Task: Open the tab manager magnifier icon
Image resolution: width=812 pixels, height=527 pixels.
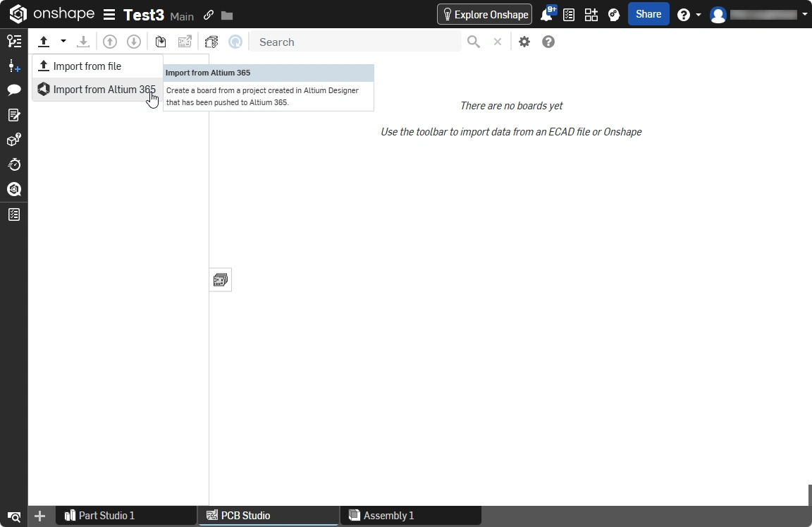Action: coord(14,516)
